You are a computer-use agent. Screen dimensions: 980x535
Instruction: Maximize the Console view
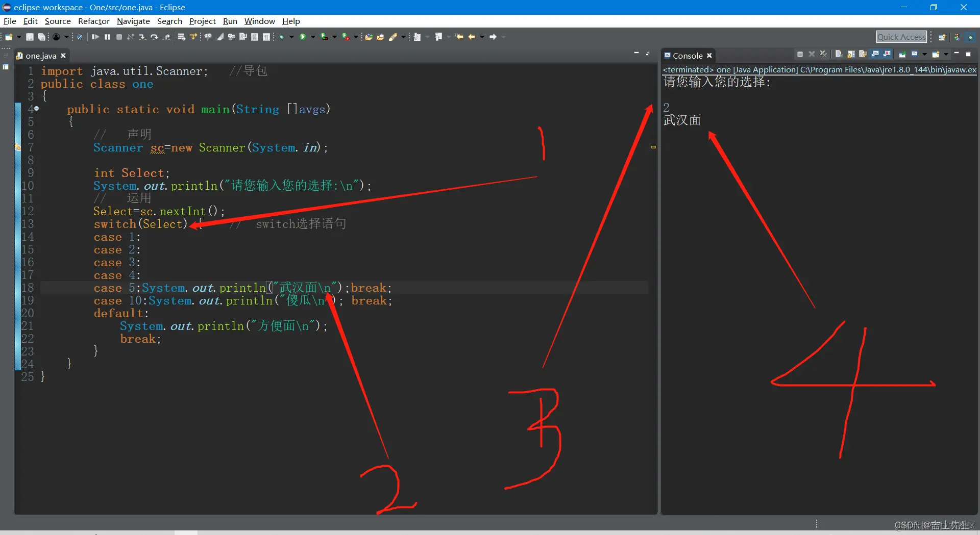pos(968,54)
